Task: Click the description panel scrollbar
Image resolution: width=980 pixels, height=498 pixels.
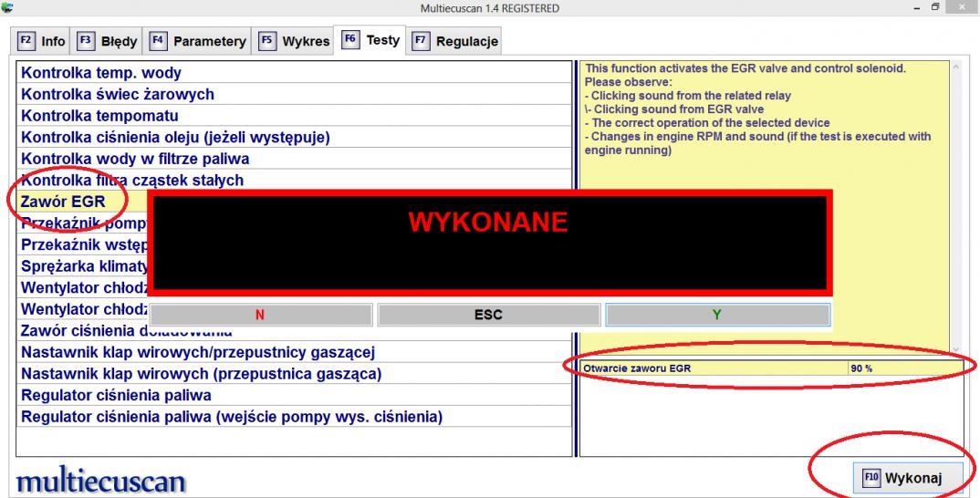Action: pyautogui.click(x=955, y=208)
